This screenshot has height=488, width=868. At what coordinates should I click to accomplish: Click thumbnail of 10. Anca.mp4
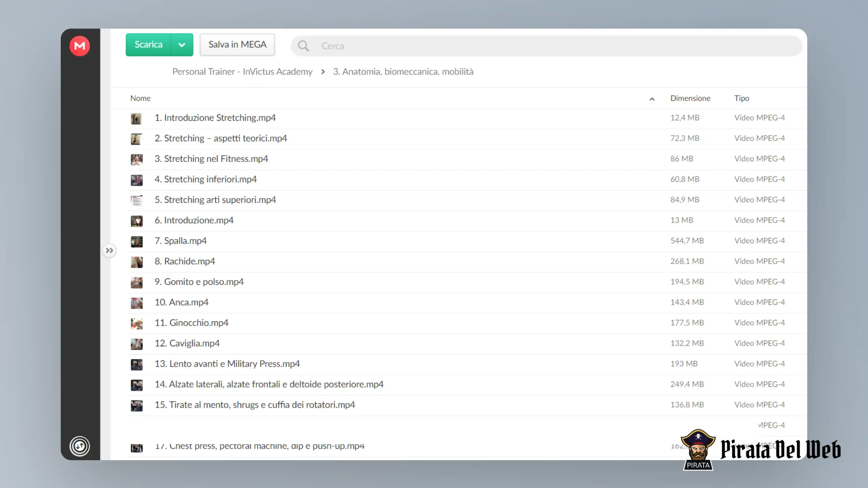[136, 303]
